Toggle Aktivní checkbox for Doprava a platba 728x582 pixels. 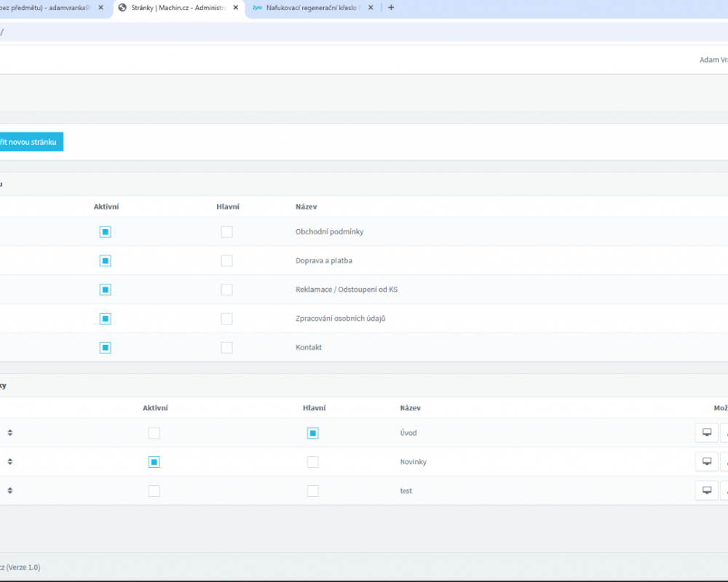(x=106, y=261)
